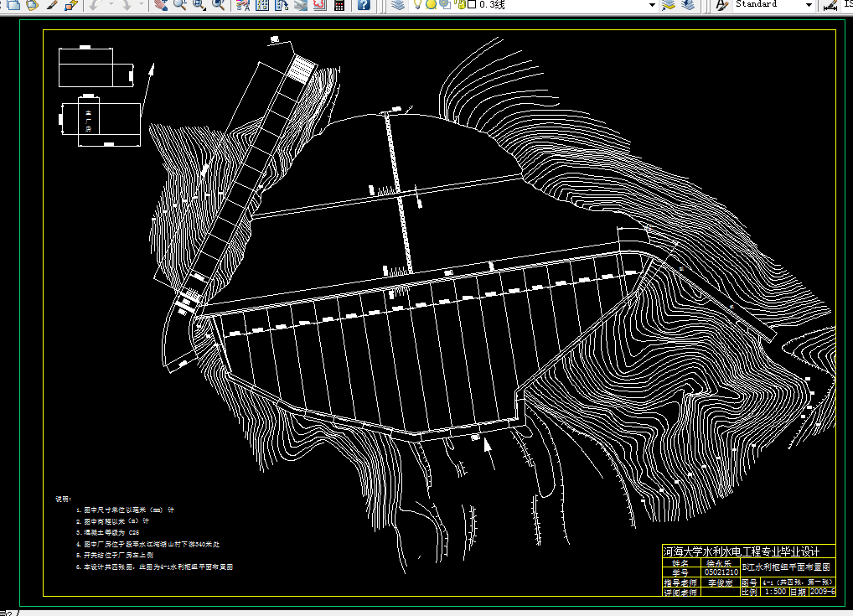Viewport: 853px width, 616px height.
Task: Expand the 0.3线 layer dropdown list
Action: pyautogui.click(x=651, y=5)
